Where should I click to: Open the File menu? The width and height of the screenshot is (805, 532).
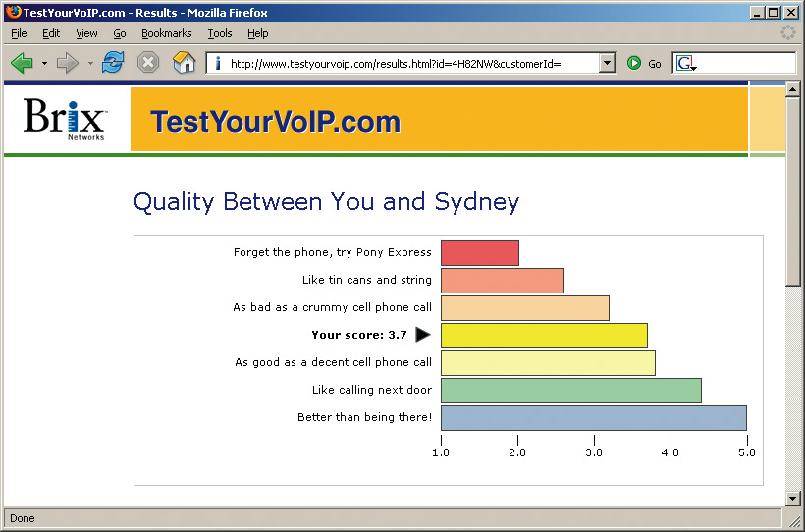click(x=19, y=34)
